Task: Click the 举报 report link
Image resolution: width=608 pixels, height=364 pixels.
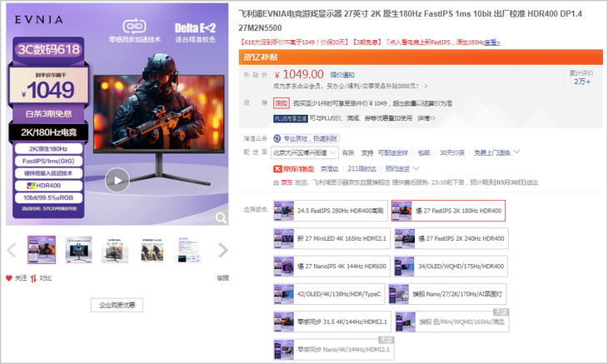Action: [222, 278]
